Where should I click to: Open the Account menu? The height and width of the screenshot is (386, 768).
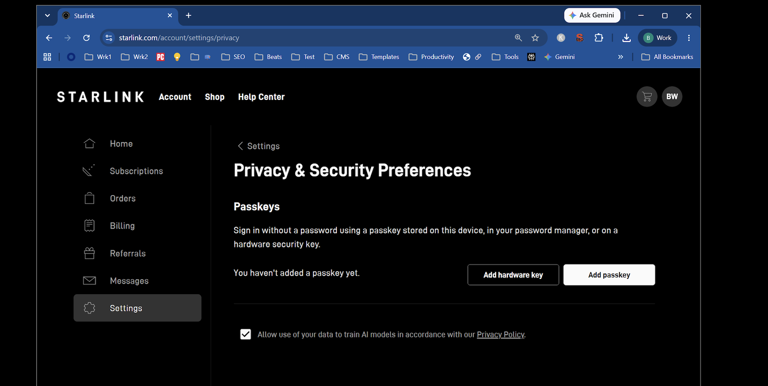(x=175, y=97)
